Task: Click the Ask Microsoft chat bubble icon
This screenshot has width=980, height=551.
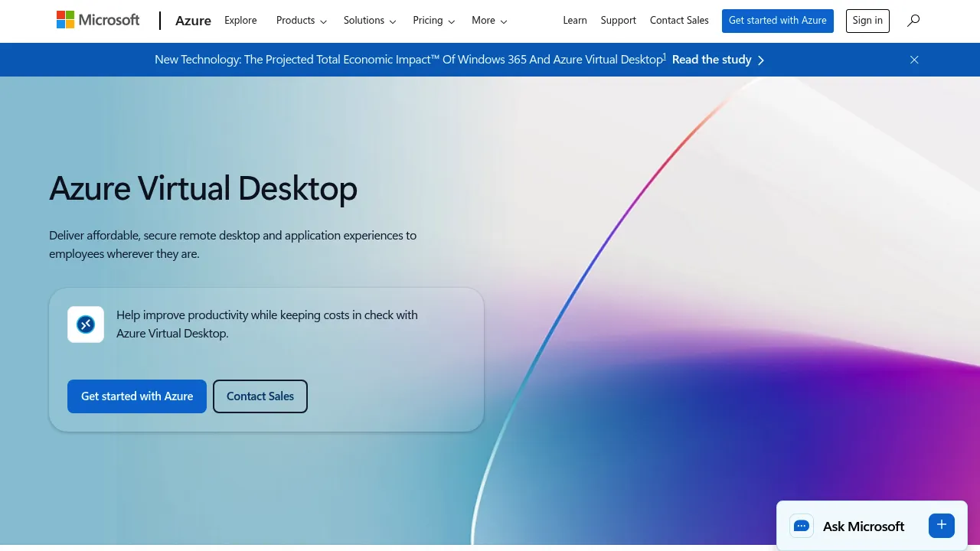Action: (802, 526)
